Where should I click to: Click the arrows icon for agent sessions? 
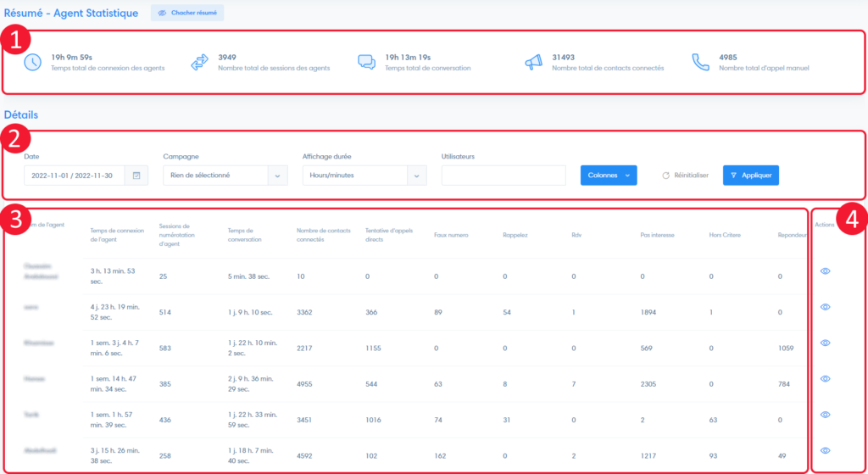(x=199, y=62)
